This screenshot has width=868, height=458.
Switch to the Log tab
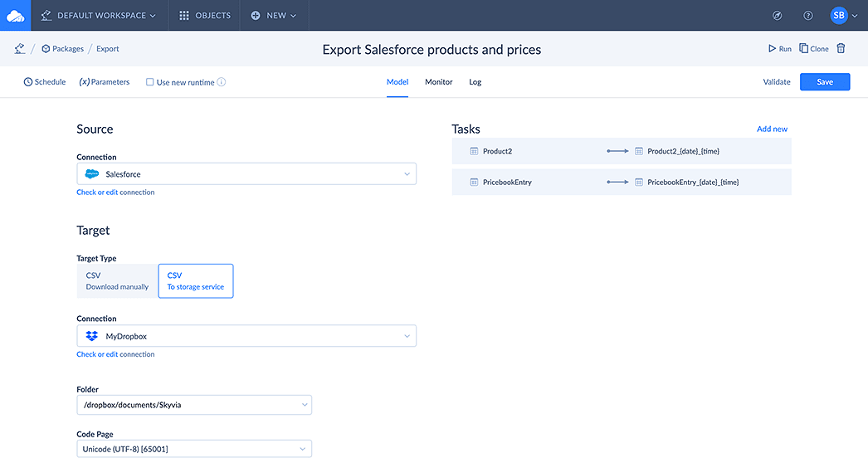pos(475,82)
